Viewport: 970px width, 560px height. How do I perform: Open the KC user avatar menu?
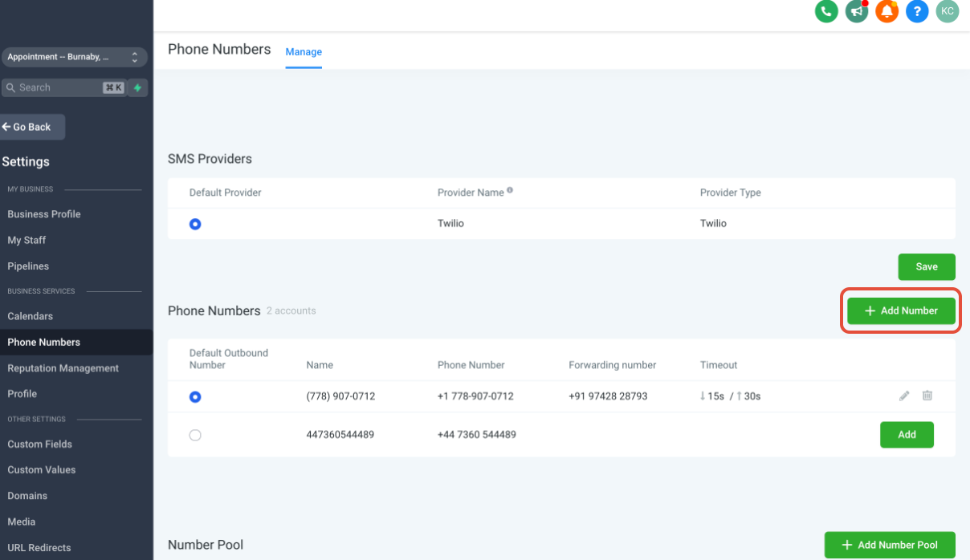point(948,11)
